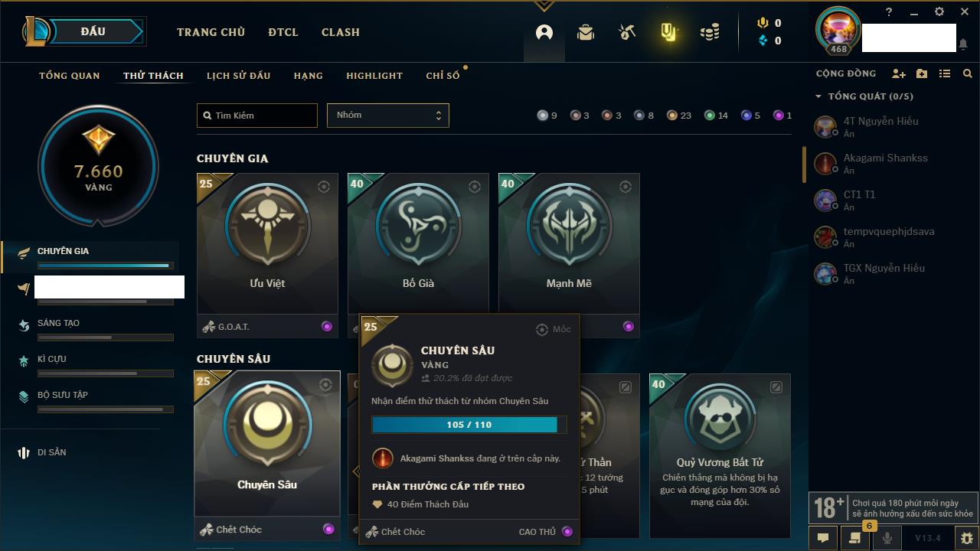980x551 pixels.
Task: Open the Nhóm grouping dropdown
Action: pyautogui.click(x=388, y=116)
